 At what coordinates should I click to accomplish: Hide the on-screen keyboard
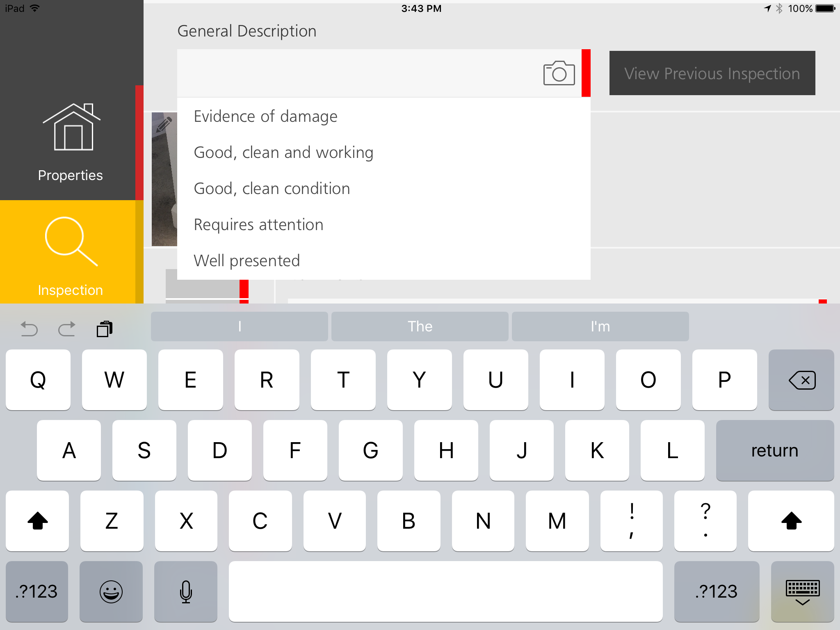[803, 591]
